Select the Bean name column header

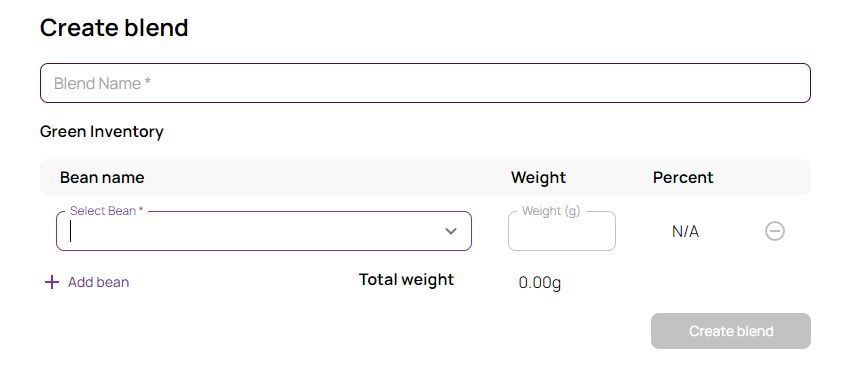point(102,177)
